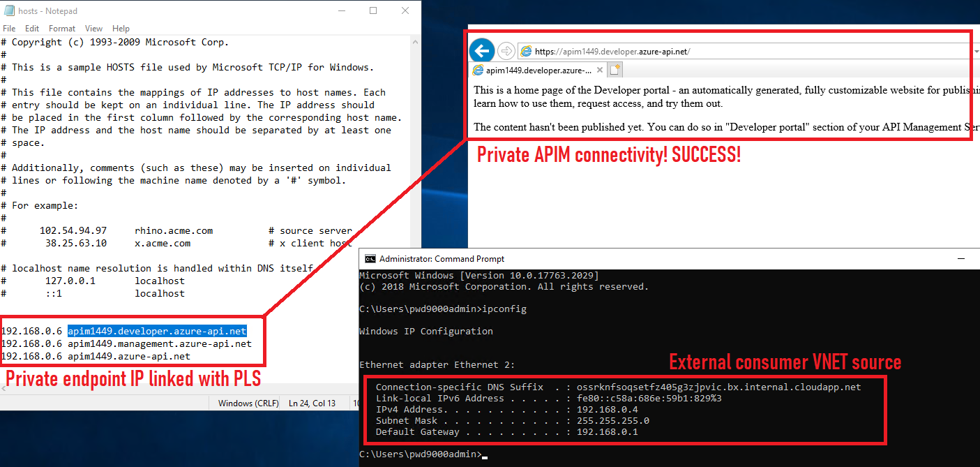Click the browser Back arrow button
This screenshot has width=980, height=467.
482,50
